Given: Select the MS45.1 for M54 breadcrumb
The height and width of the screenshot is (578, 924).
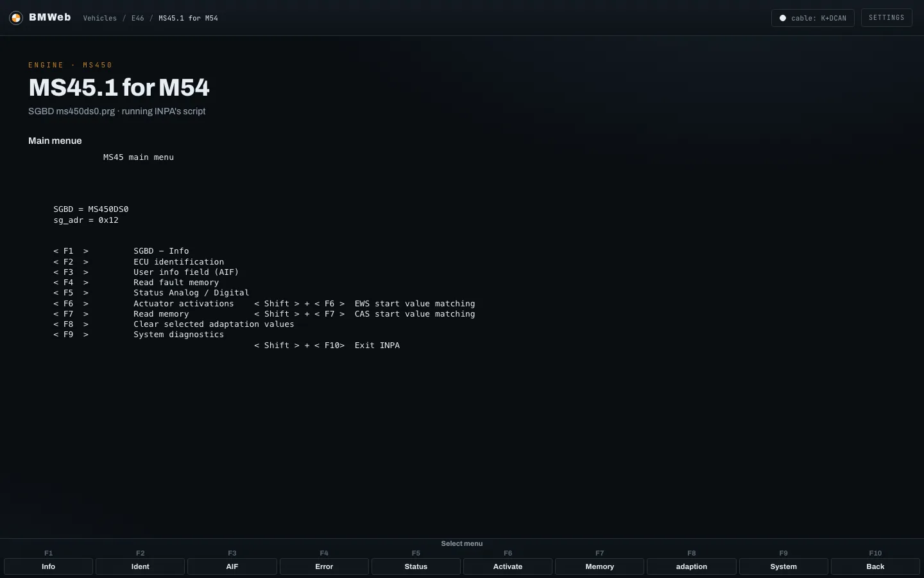Looking at the screenshot, I should (x=188, y=18).
